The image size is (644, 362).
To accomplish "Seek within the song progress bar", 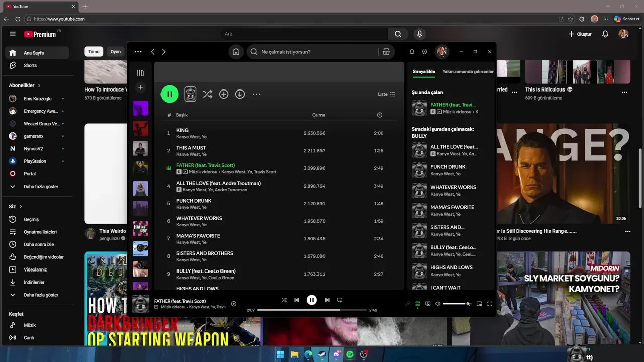I will (312, 310).
